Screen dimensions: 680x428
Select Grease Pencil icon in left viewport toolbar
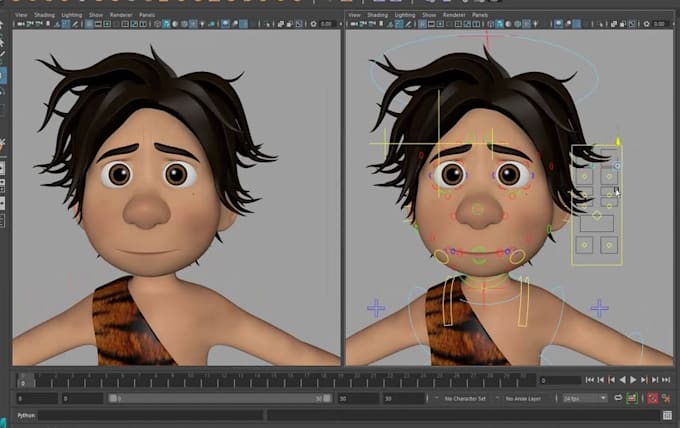(x=75, y=24)
